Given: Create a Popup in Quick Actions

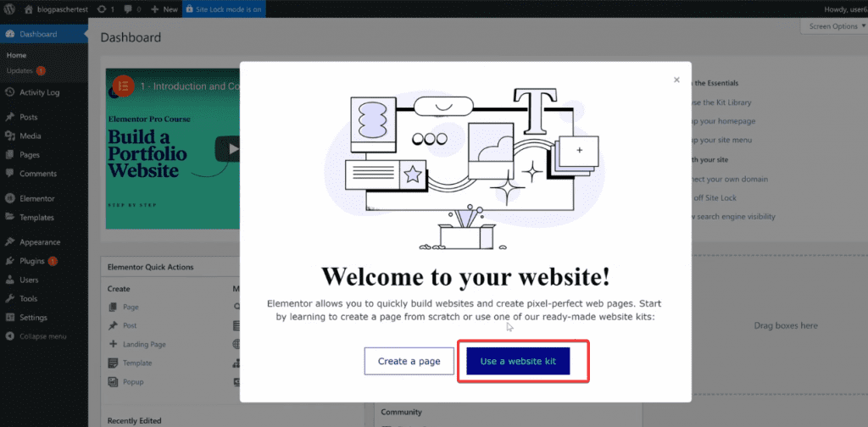Looking at the screenshot, I should 133,382.
